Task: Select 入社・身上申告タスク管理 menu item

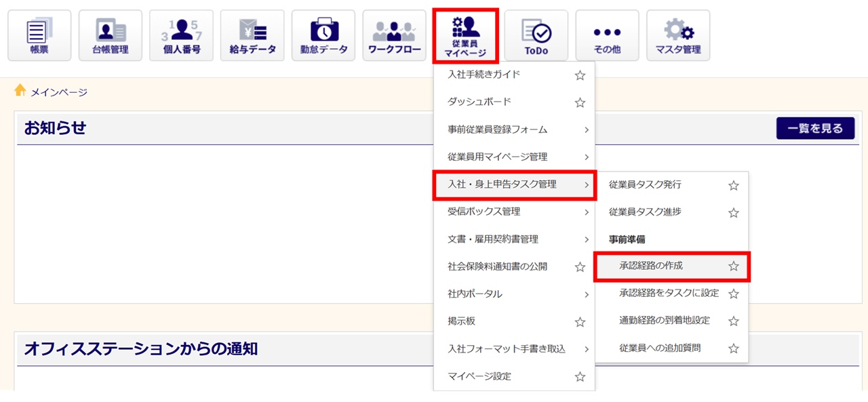Action: [x=514, y=184]
